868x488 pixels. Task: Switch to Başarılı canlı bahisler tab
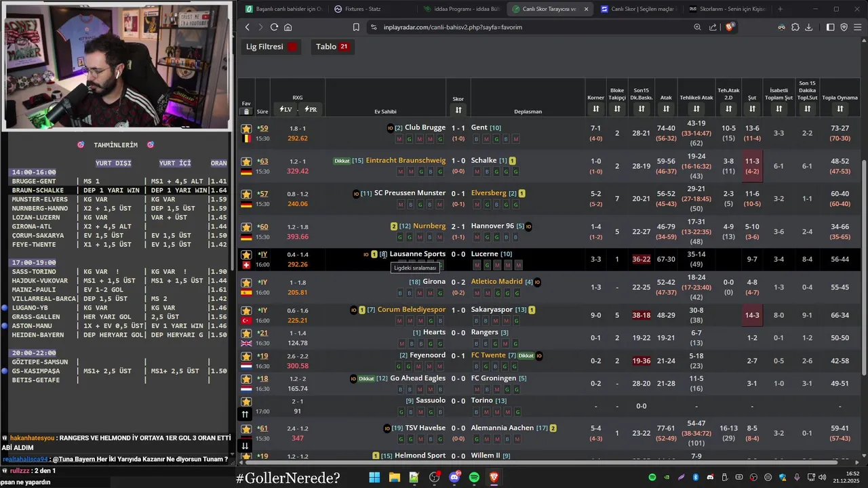tap(283, 9)
